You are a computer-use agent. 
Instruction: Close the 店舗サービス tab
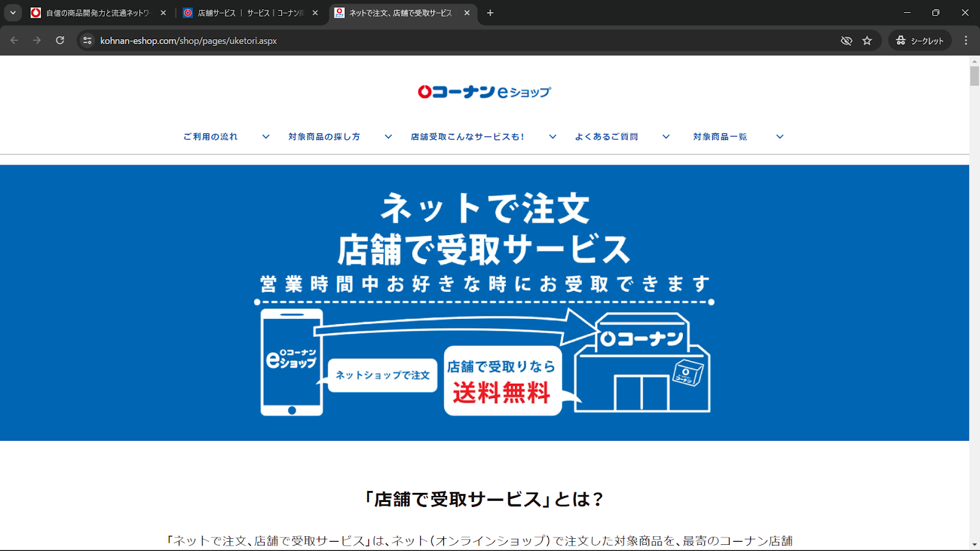tap(315, 13)
